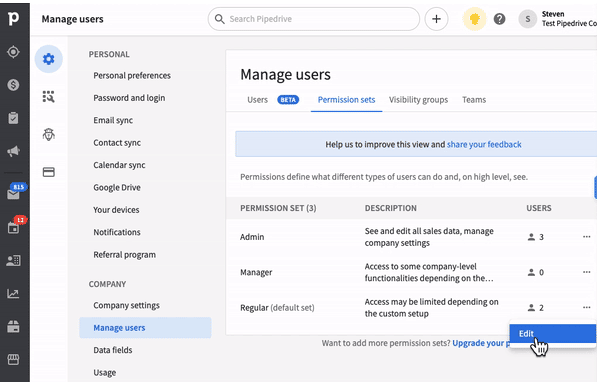Open the Insights chart icon

[13, 294]
